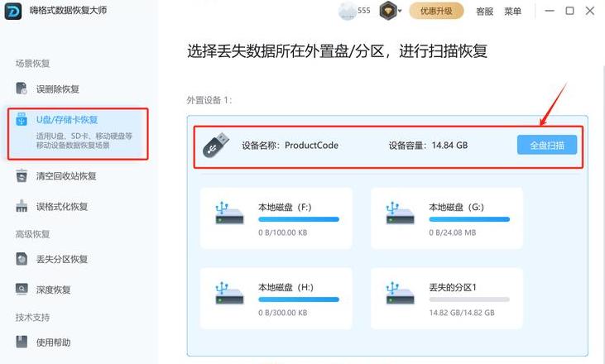Maximize the application window
605x364 pixels.
[x=569, y=11]
